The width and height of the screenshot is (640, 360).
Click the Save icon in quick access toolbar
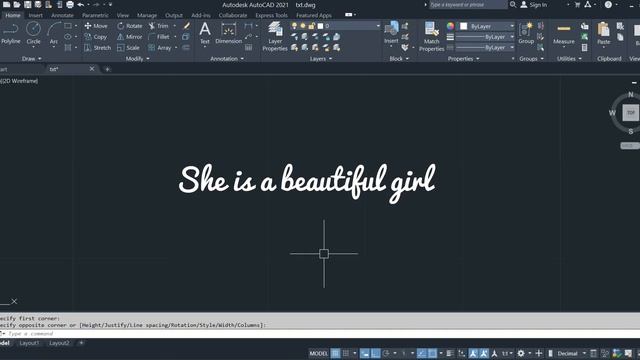click(27, 4)
